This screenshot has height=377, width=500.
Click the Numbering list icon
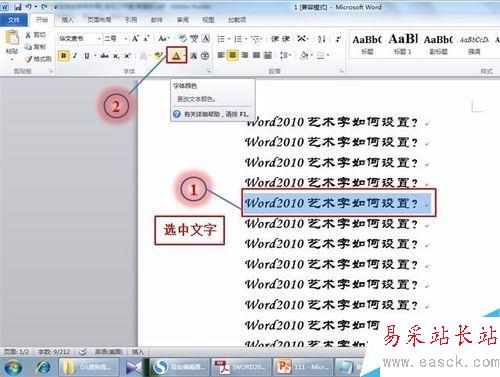238,39
